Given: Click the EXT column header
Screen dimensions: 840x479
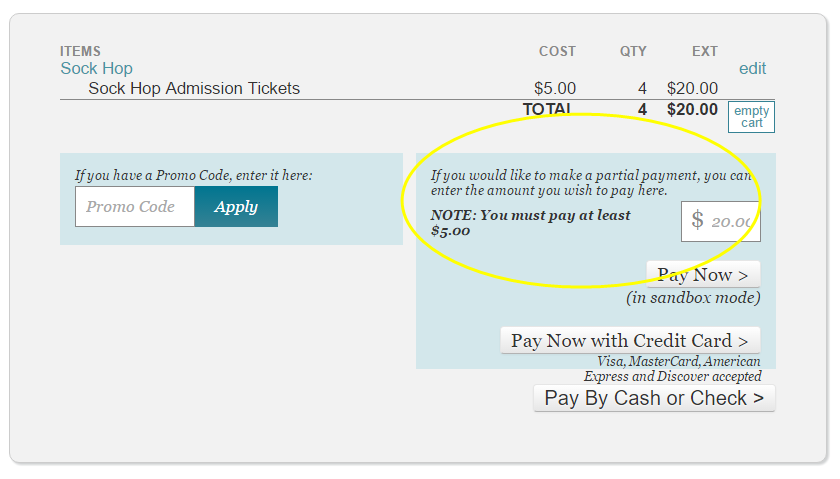Looking at the screenshot, I should (705, 52).
